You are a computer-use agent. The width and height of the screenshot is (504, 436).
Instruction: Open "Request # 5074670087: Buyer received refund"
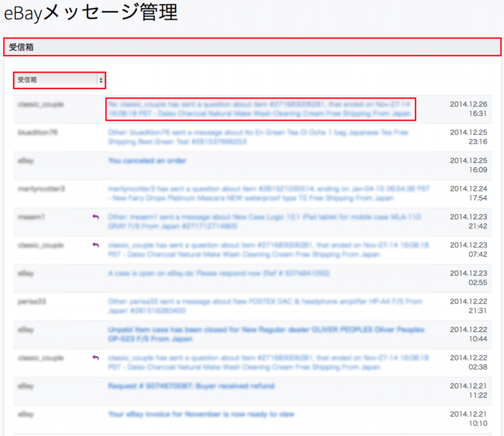tap(191, 386)
